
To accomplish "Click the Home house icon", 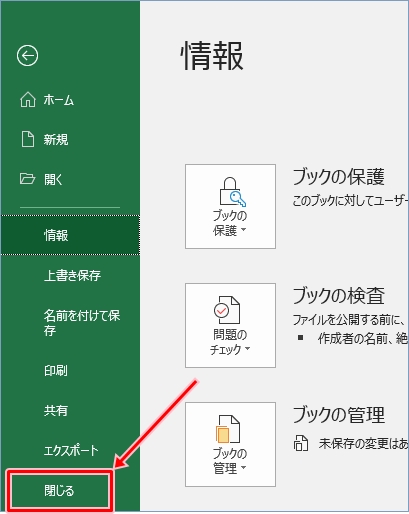I will coord(28,99).
